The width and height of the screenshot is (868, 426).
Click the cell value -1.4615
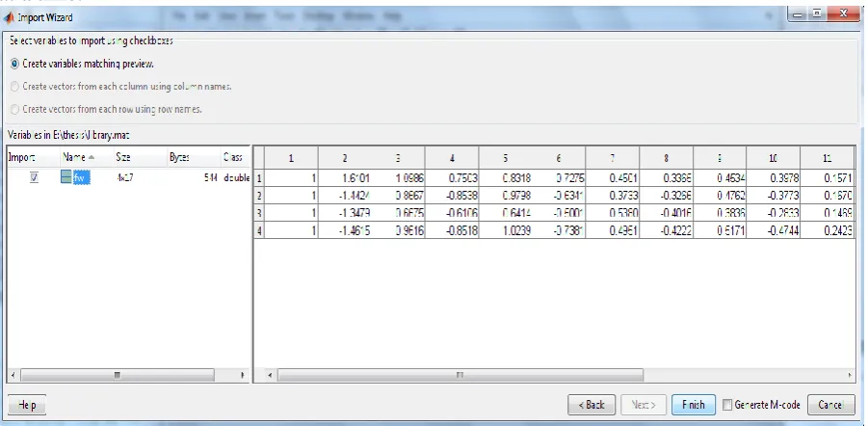coord(345,230)
